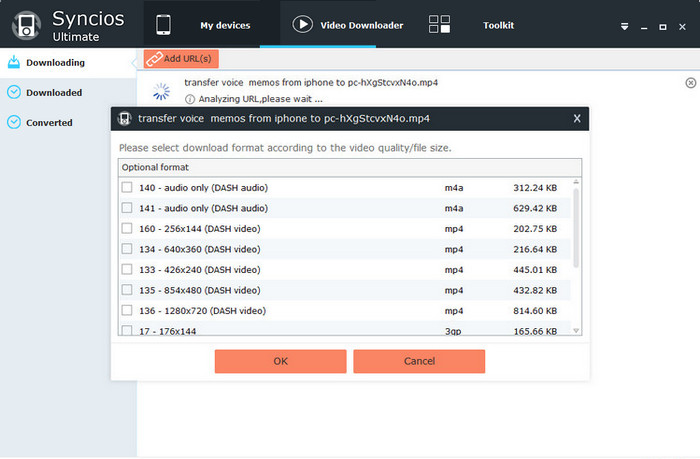
Task: Click the Toolkit grid icon
Action: [x=439, y=24]
